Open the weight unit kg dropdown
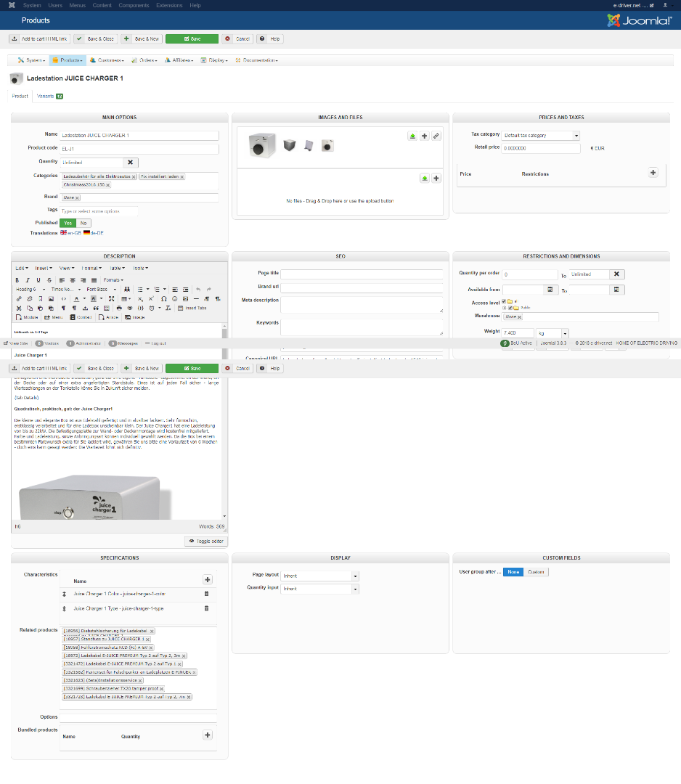This screenshot has height=784, width=681. click(x=552, y=333)
